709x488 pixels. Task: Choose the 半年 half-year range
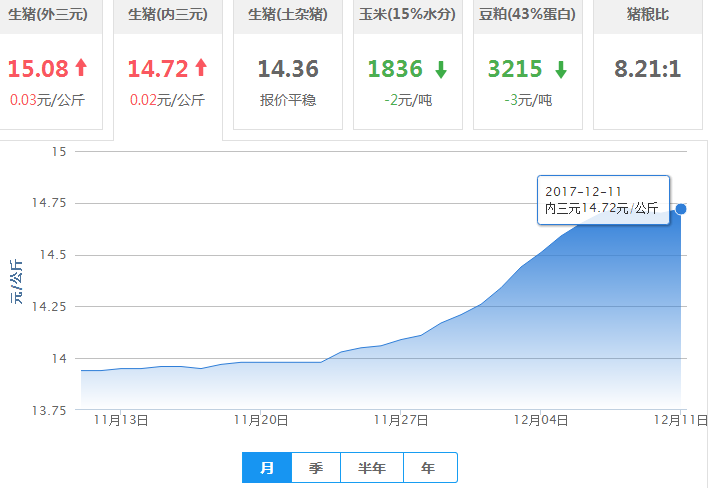[x=372, y=467]
